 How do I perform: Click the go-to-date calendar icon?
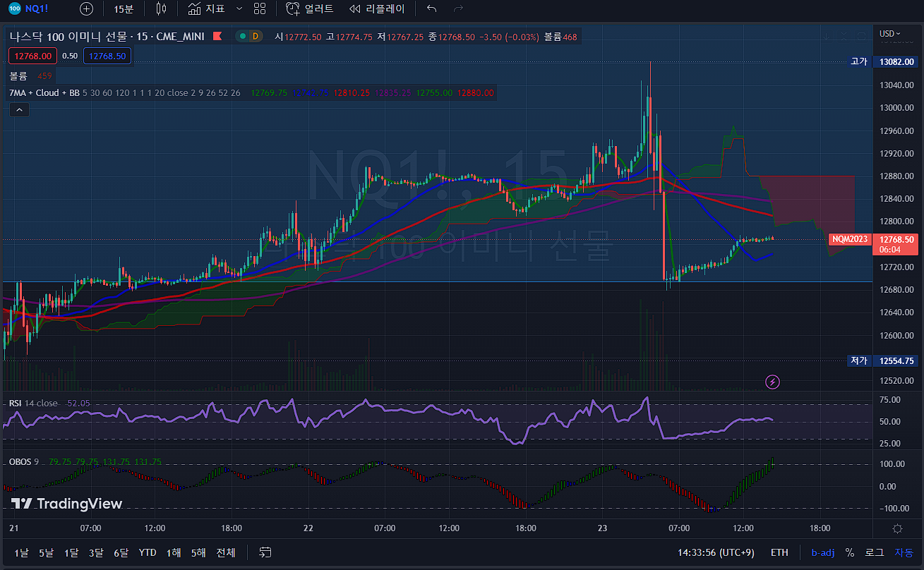tap(265, 552)
